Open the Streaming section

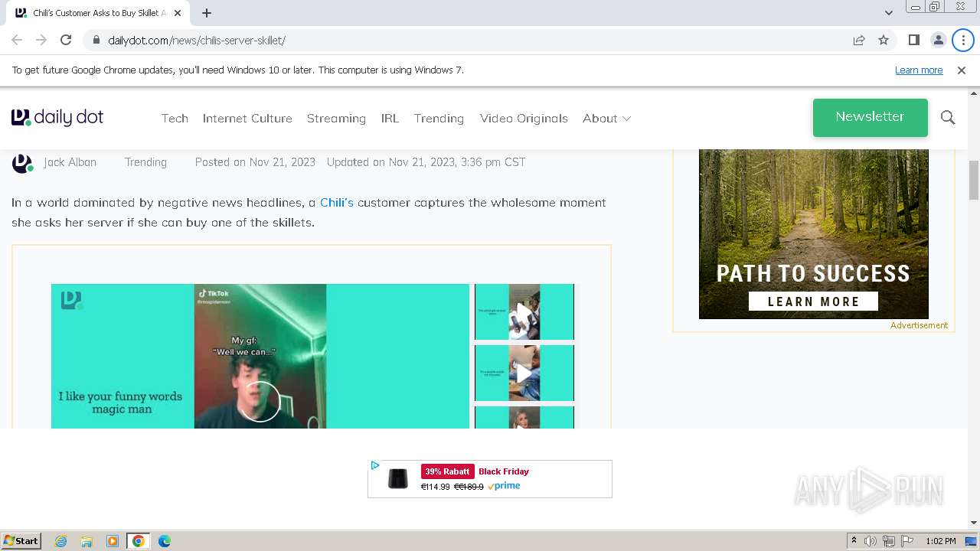pyautogui.click(x=336, y=118)
